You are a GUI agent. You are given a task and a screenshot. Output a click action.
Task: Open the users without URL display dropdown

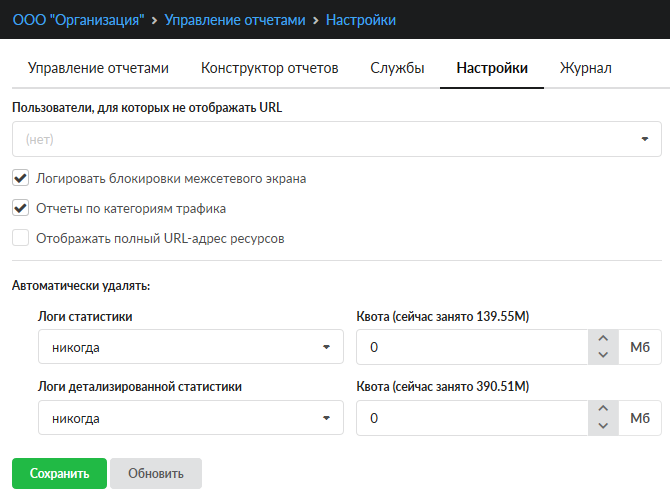tap(337, 139)
